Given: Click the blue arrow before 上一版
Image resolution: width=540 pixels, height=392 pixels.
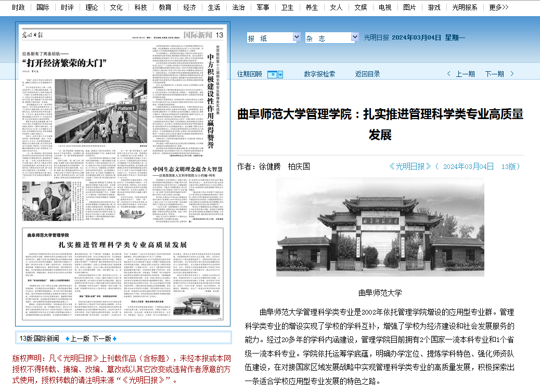Looking at the screenshot, I should (x=67, y=338).
